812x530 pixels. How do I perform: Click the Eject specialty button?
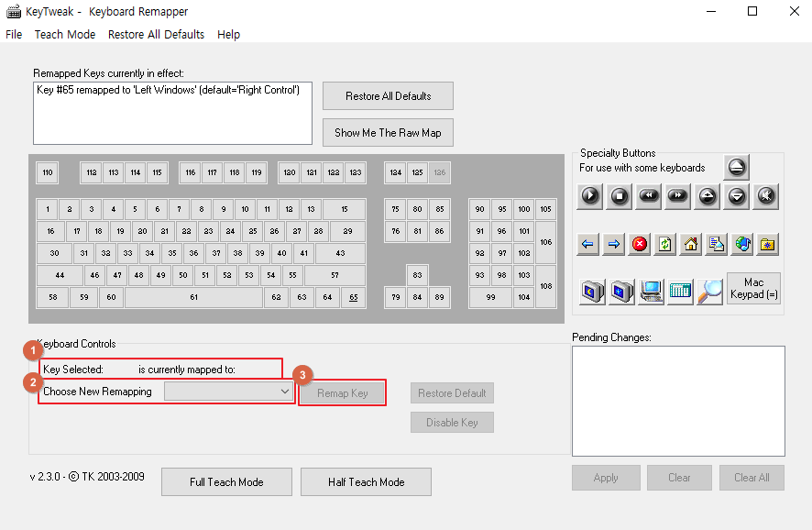pos(737,167)
